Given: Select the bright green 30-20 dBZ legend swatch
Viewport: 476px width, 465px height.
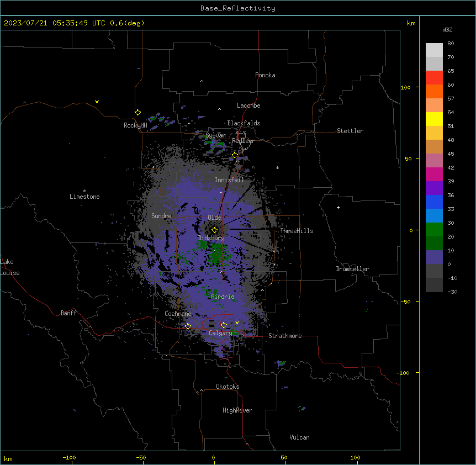Looking at the screenshot, I should pos(434,230).
